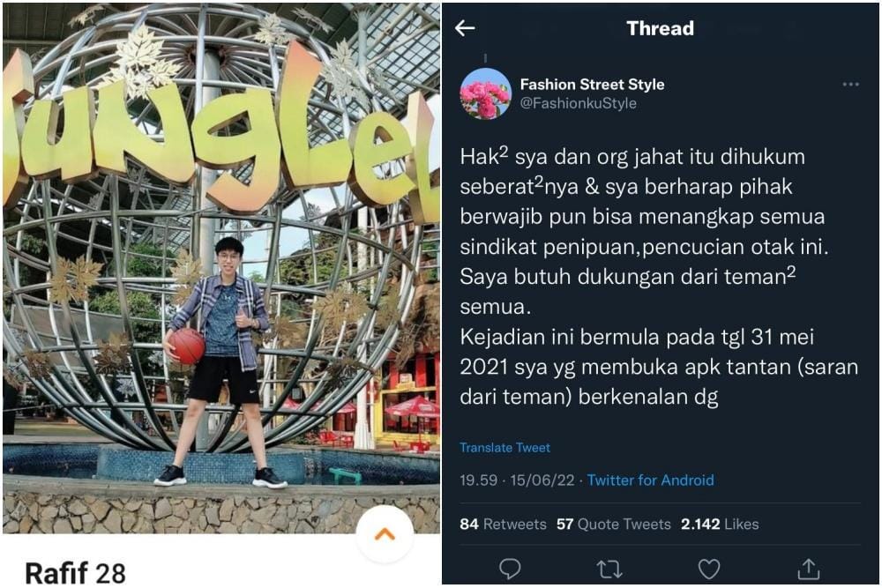Viewport: 882px width, 588px height.
Task: View the 57 Quote Tweets list
Action: point(614,524)
